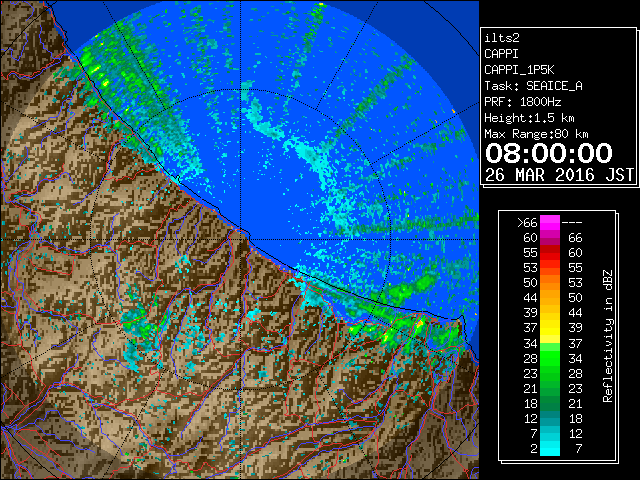This screenshot has height=480, width=640.
Task: Click the 'CAPPI' product text
Action: [501, 54]
